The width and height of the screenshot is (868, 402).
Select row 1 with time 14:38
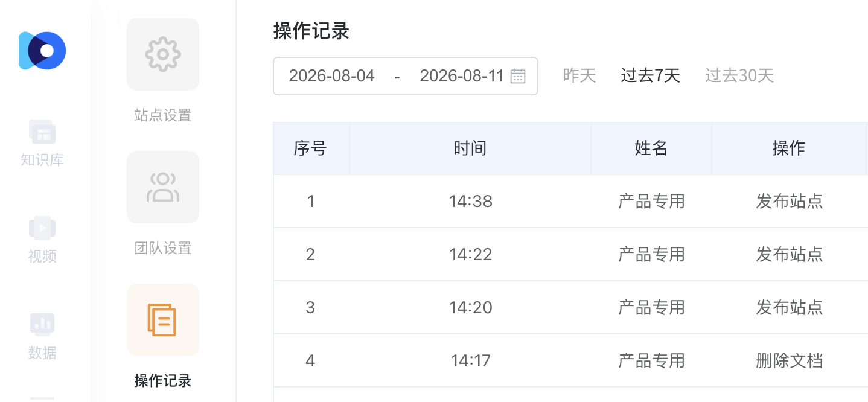point(570,201)
